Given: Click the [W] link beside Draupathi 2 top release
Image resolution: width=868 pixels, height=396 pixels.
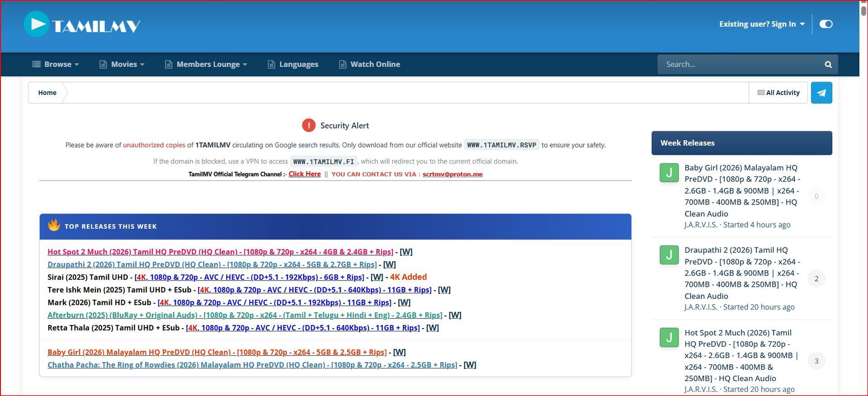Looking at the screenshot, I should click(x=389, y=264).
